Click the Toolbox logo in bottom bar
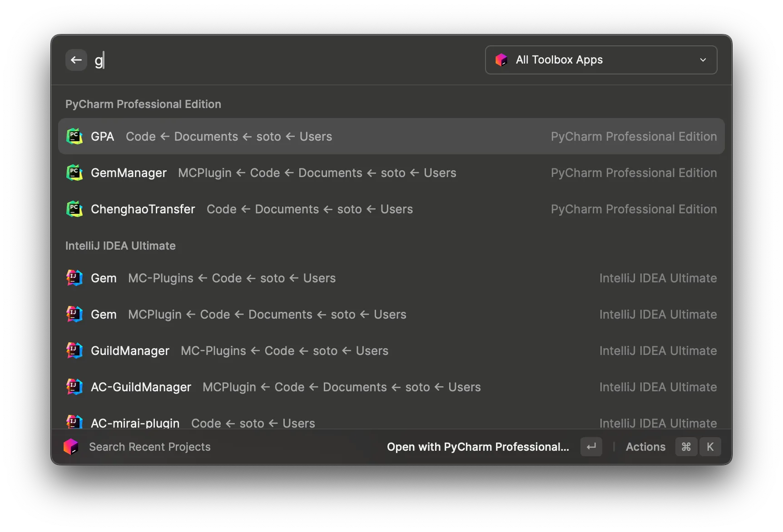 click(71, 447)
